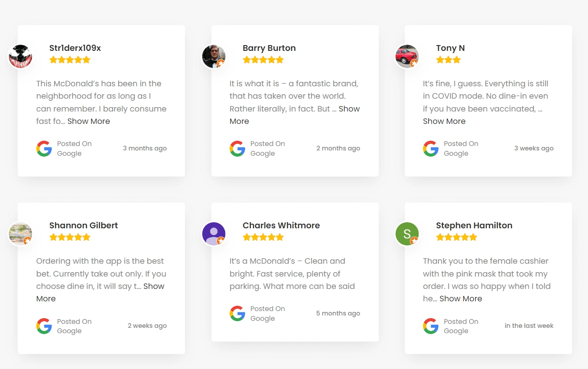This screenshot has width=588, height=369.
Task: Click the Google logo on Shannon Gilbert's review
Action: (44, 326)
